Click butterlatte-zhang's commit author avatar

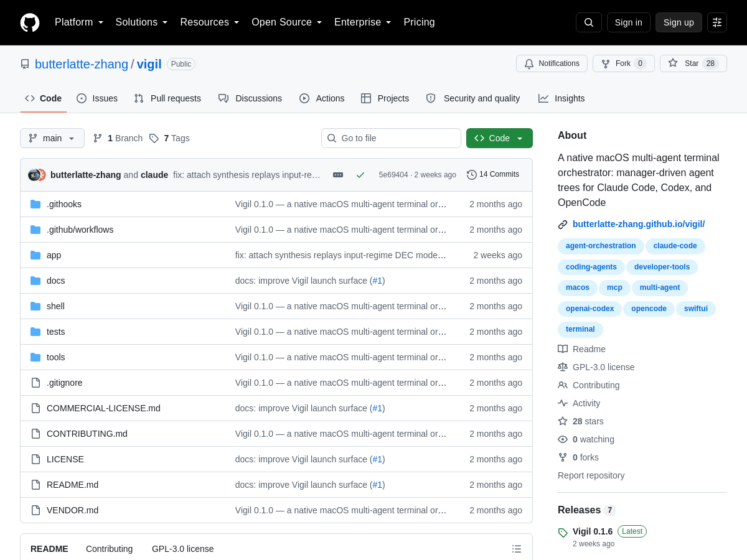pos(34,175)
